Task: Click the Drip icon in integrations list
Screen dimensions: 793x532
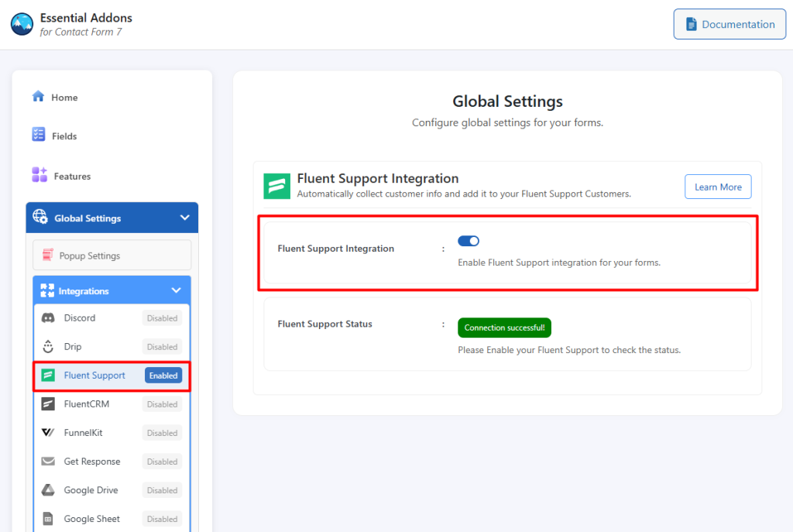Action: point(48,346)
